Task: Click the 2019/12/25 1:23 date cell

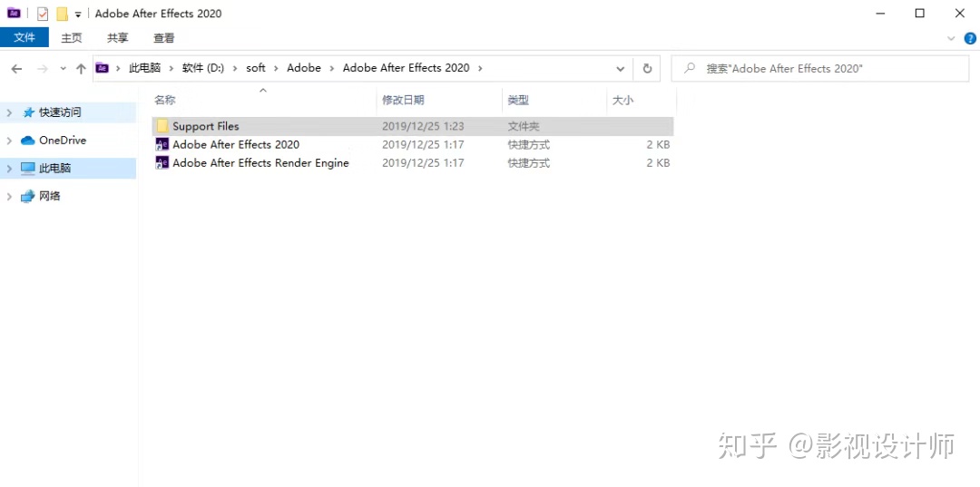Action: 423,126
